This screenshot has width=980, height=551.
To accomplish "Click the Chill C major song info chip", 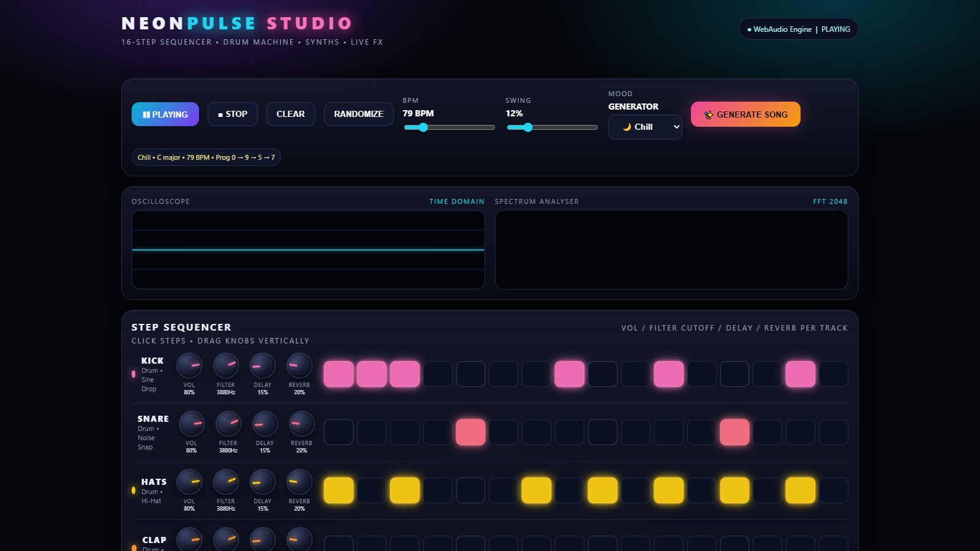I will click(206, 157).
